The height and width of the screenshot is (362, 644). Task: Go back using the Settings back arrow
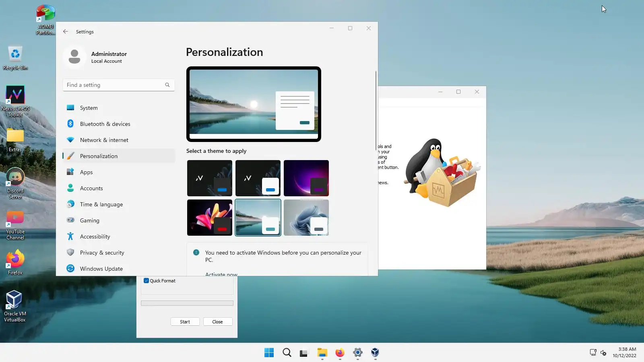pyautogui.click(x=66, y=31)
